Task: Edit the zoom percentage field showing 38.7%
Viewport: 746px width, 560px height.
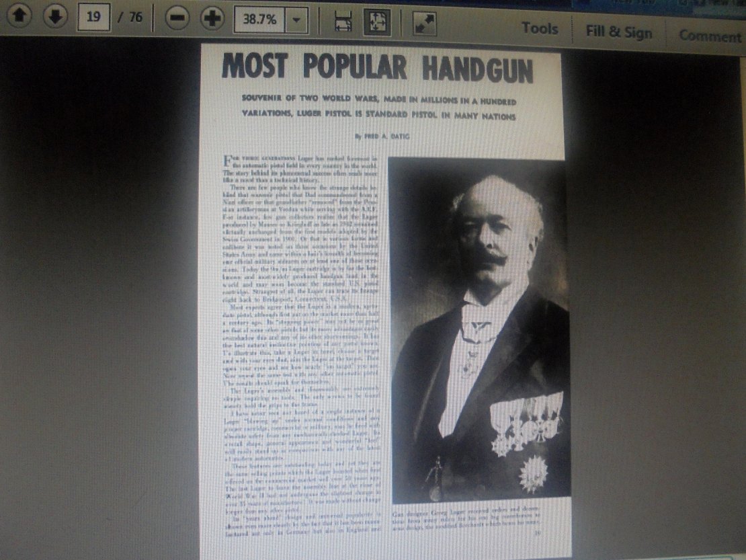Action: pos(259,20)
